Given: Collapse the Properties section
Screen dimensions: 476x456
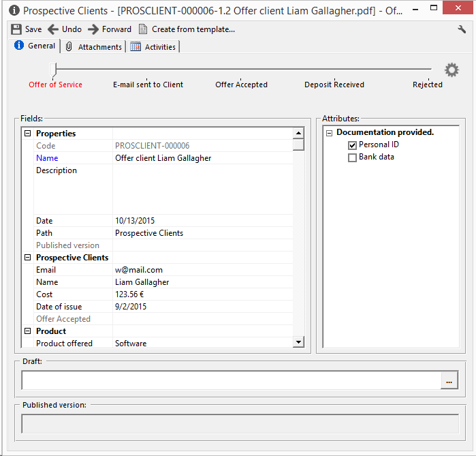Looking at the screenshot, I should (x=28, y=134).
